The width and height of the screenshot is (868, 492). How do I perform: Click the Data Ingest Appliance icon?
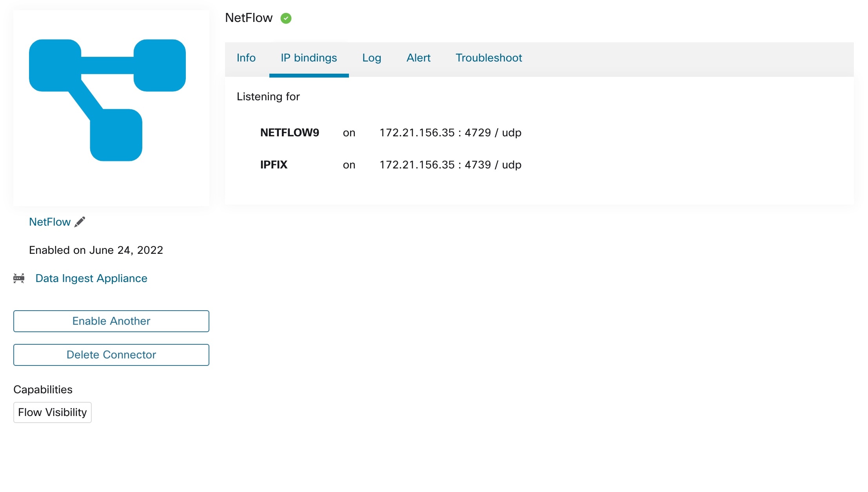pos(19,278)
